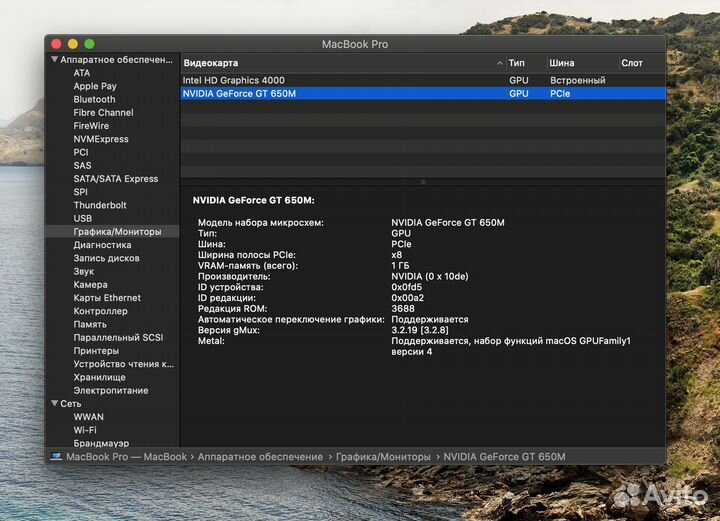Viewport: 720px width, 521px height.
Task: Click the Тип column header
Action: click(x=517, y=63)
